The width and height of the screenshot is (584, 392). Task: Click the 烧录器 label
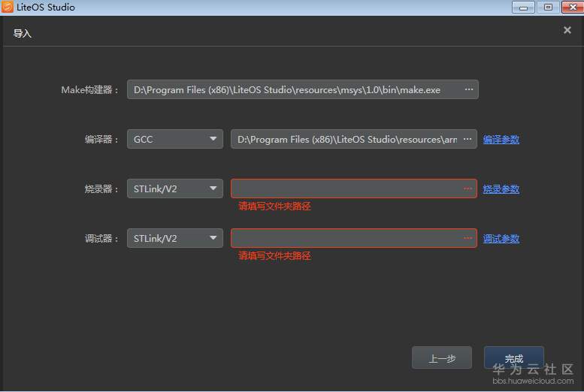point(101,189)
